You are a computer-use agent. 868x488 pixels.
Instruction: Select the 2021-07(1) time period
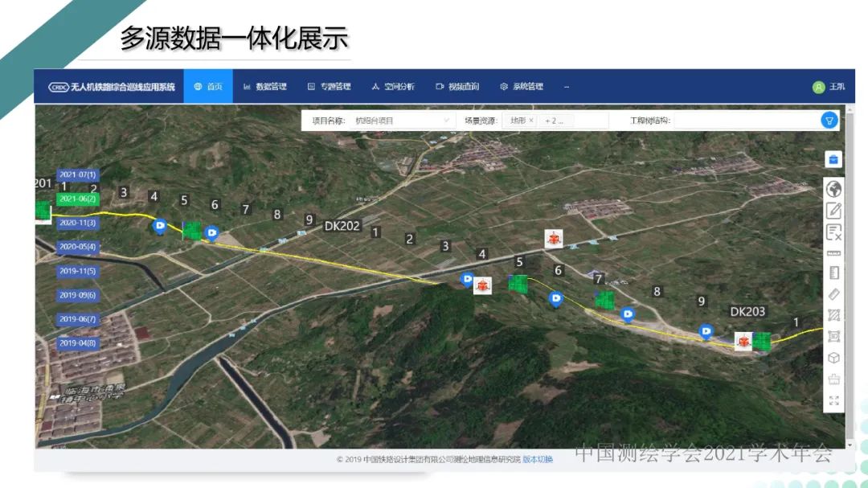pyautogui.click(x=78, y=174)
